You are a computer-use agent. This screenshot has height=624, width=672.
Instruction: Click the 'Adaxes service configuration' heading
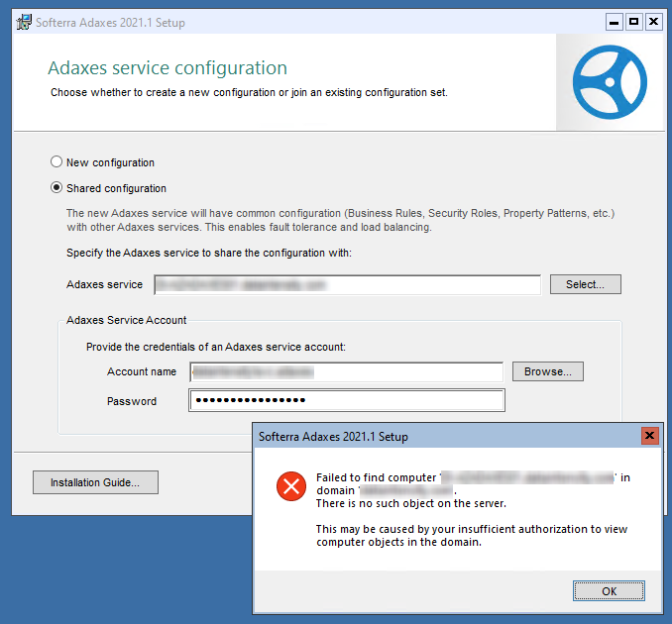click(168, 68)
